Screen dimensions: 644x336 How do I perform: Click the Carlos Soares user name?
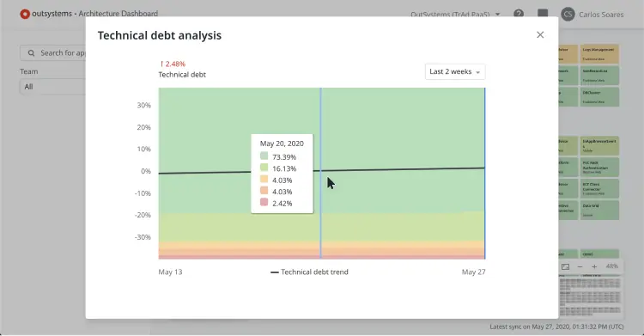(601, 15)
